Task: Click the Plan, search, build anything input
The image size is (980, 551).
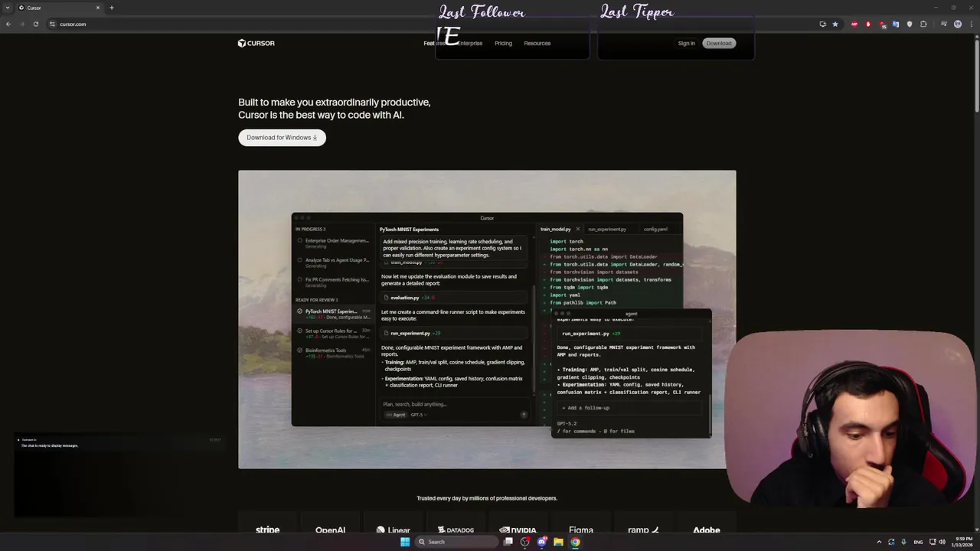Action: (455, 404)
